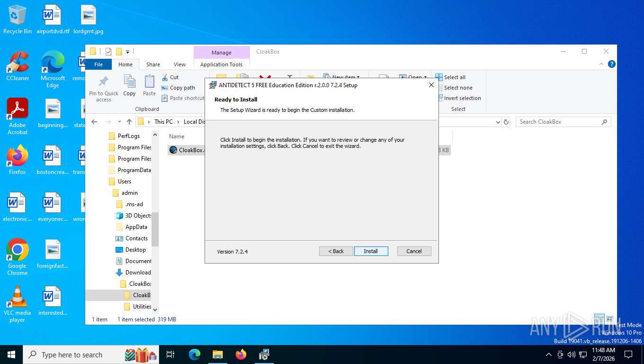The height and width of the screenshot is (364, 644).
Task: Switch to the Share ribbon tab
Action: pos(153,64)
